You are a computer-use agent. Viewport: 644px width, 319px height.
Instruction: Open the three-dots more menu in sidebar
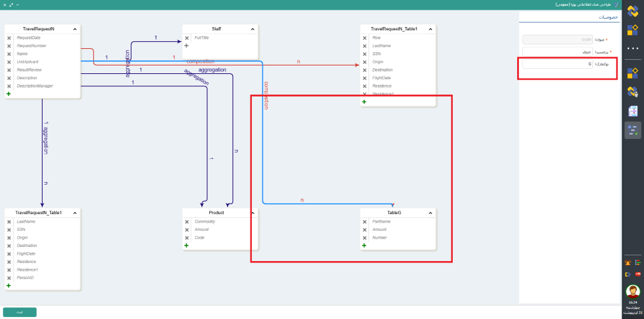coord(632,49)
